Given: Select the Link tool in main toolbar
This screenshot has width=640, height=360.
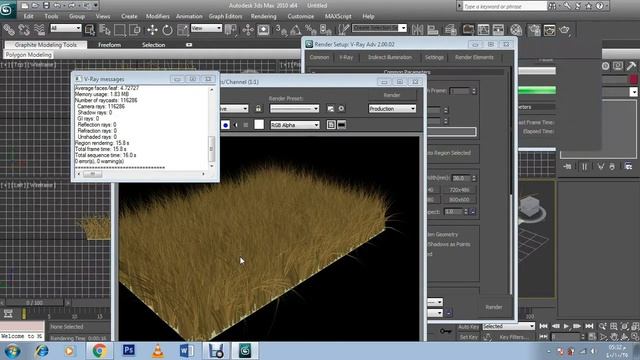Looking at the screenshot, I should point(9,30).
